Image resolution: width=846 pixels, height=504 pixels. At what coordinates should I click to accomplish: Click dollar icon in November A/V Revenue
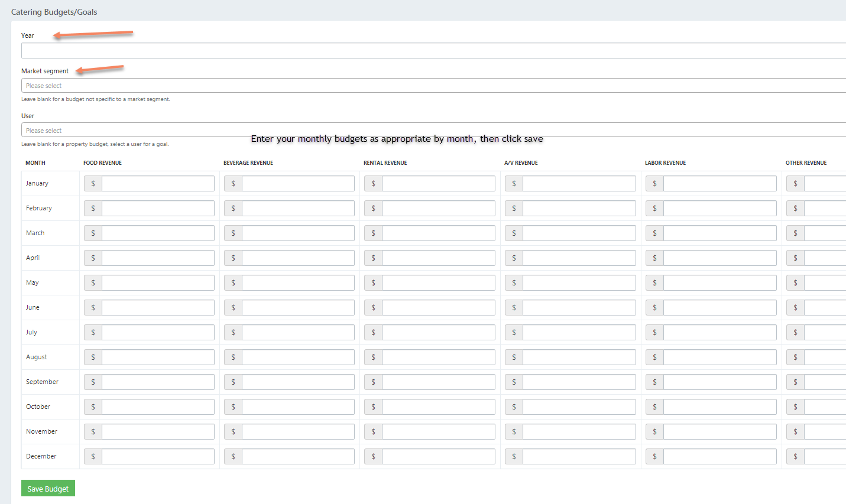point(514,432)
